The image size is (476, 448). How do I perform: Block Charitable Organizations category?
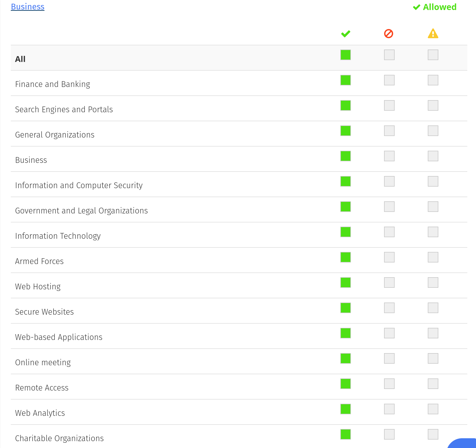point(389,434)
